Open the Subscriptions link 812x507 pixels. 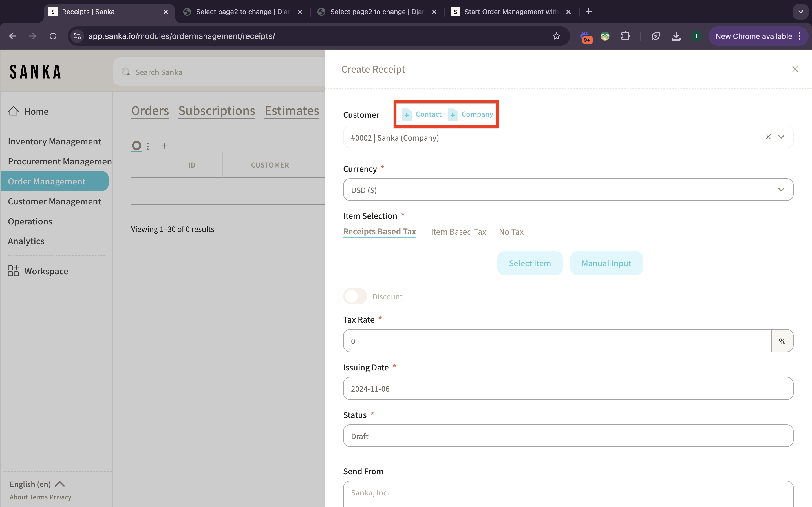217,111
